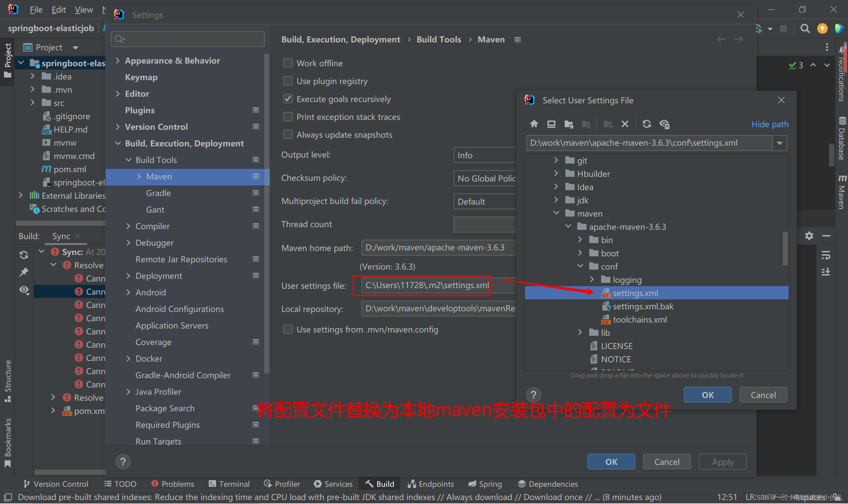Open Output level Info dropdown
848x504 pixels.
coord(485,155)
